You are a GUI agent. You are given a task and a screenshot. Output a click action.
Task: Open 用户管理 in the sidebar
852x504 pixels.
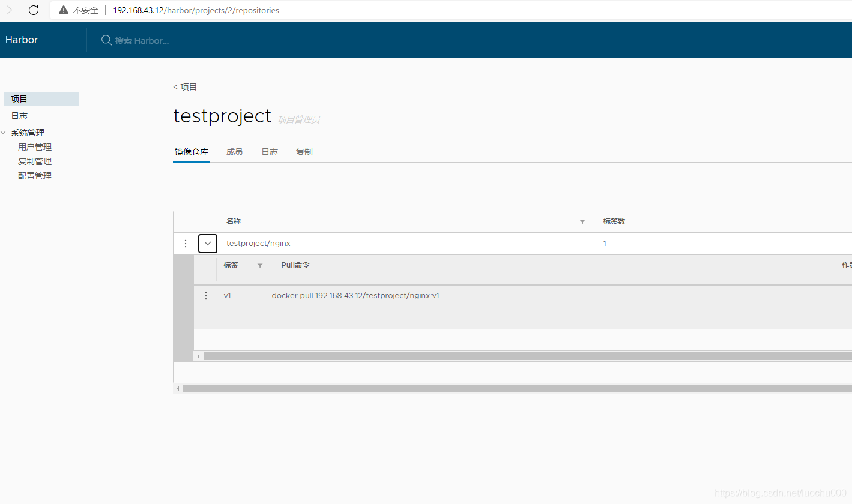(x=35, y=147)
